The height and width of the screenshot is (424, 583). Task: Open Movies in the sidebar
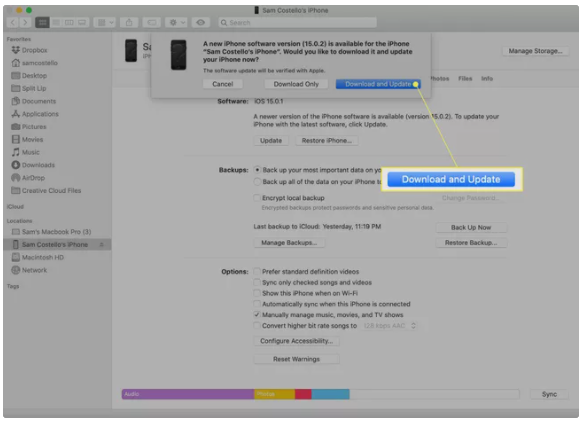point(32,139)
